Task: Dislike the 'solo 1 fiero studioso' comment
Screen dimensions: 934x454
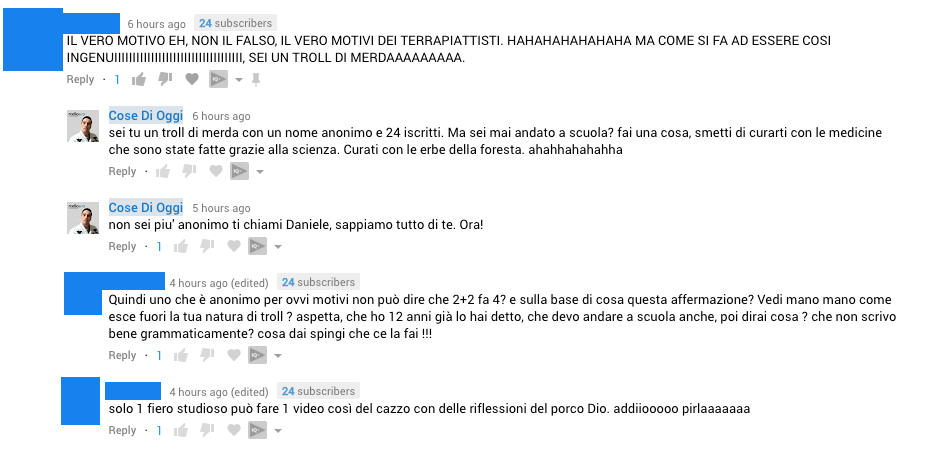Action: (x=207, y=430)
